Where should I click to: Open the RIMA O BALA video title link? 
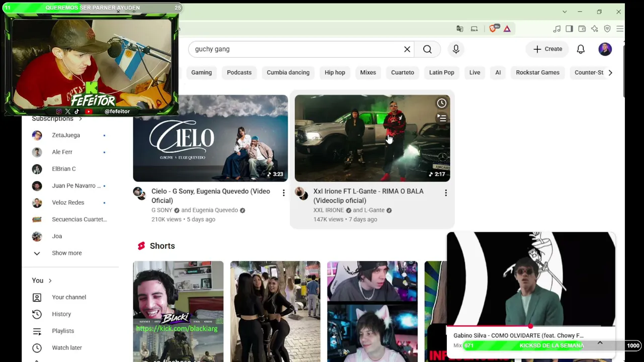click(368, 196)
